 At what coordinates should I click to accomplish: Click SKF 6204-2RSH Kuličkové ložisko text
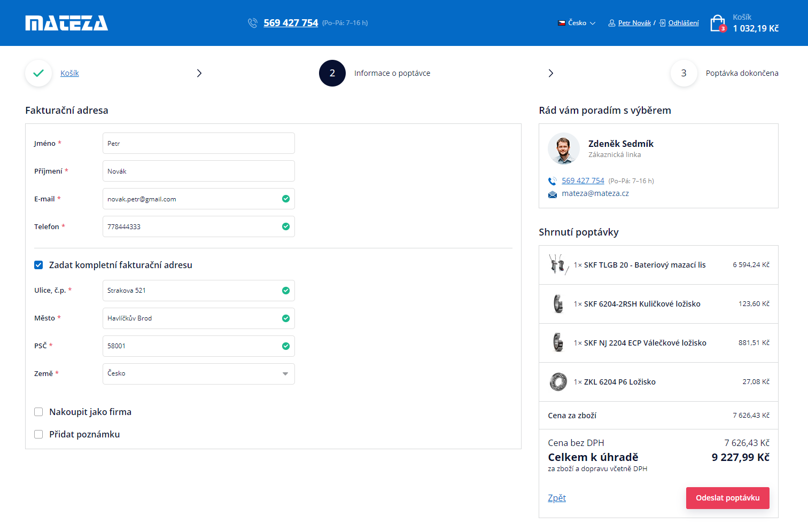(642, 304)
